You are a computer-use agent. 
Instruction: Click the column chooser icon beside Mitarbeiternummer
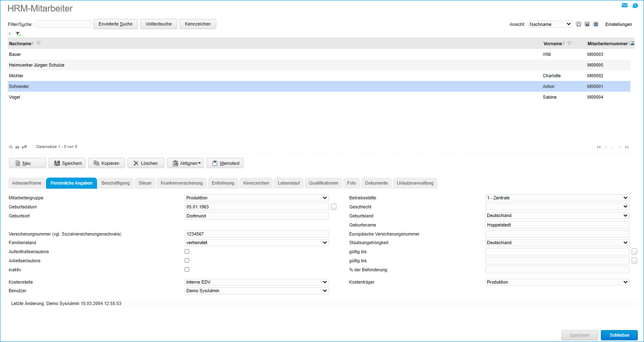tap(632, 43)
